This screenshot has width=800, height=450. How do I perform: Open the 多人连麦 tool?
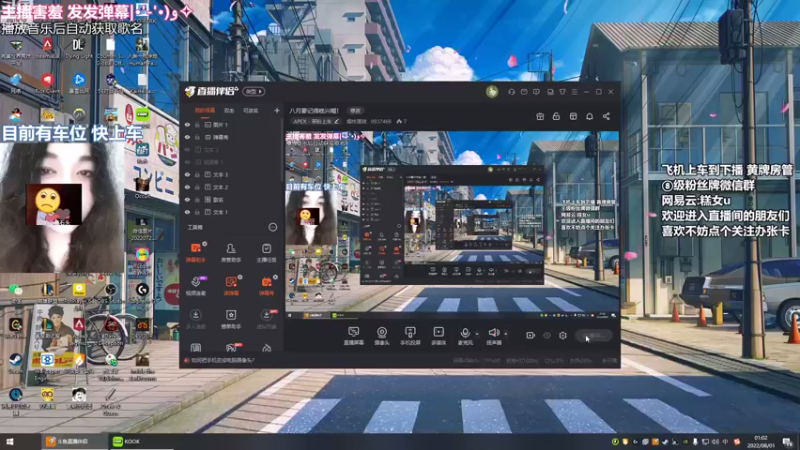[x=195, y=319]
